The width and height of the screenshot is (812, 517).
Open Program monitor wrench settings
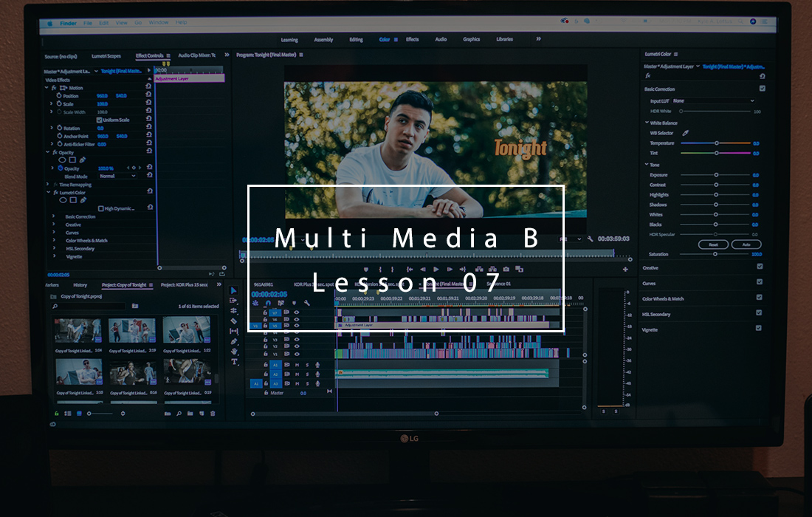pos(590,239)
